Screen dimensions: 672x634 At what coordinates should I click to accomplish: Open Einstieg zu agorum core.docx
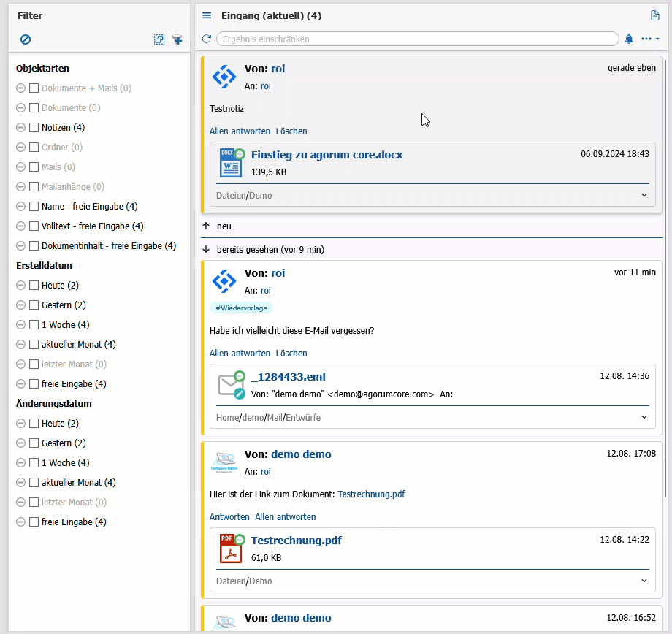[x=327, y=155]
